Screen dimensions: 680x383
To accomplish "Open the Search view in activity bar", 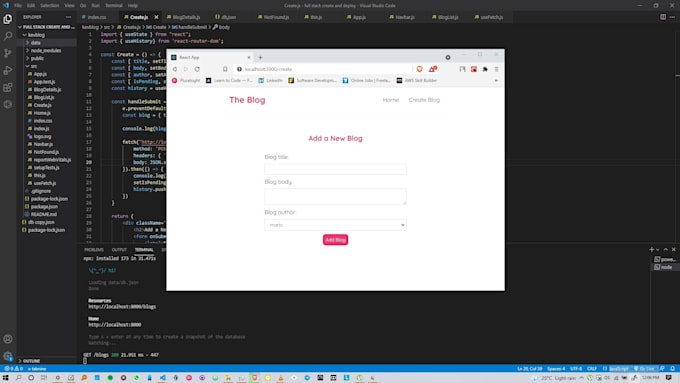I will 8,36.
